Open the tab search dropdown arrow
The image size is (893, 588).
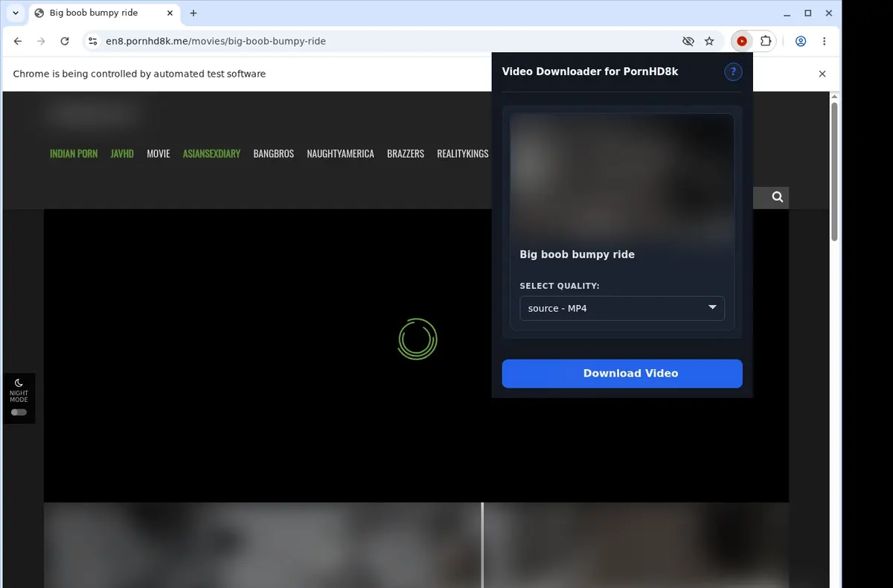(16, 13)
